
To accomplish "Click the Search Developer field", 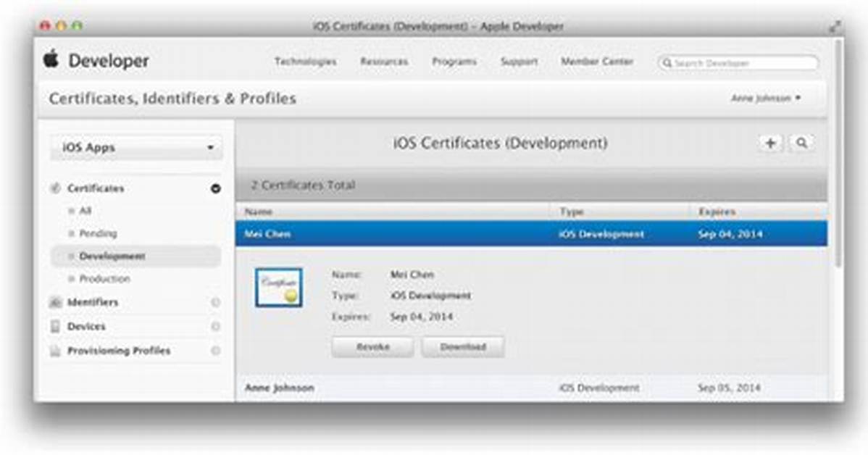I will click(738, 63).
